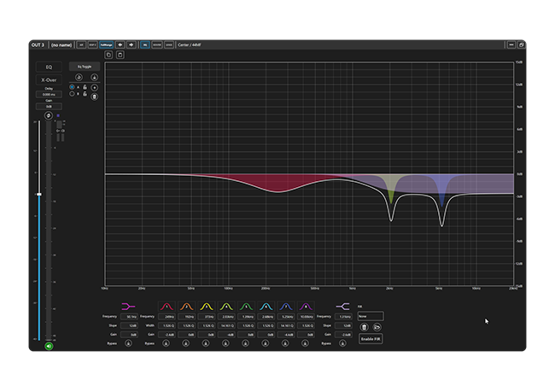This screenshot has height=392, width=555.
Task: Select snapshot A radio button
Action: 72,87
